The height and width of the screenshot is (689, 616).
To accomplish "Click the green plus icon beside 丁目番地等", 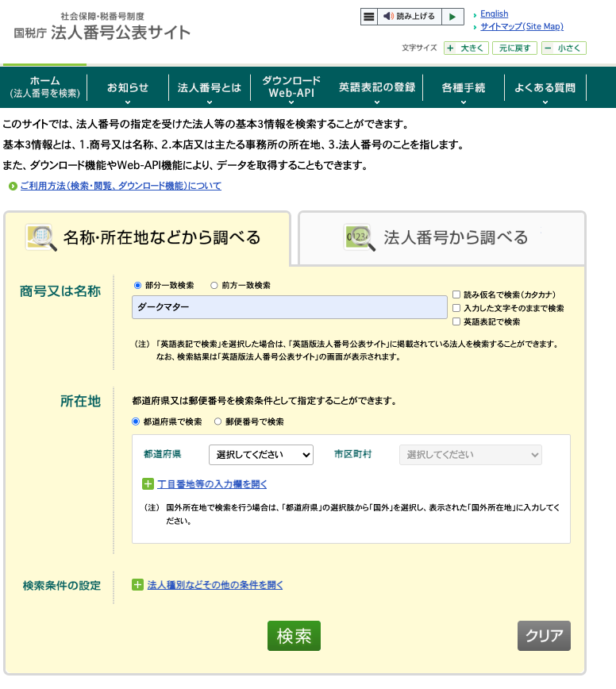I will tap(148, 483).
